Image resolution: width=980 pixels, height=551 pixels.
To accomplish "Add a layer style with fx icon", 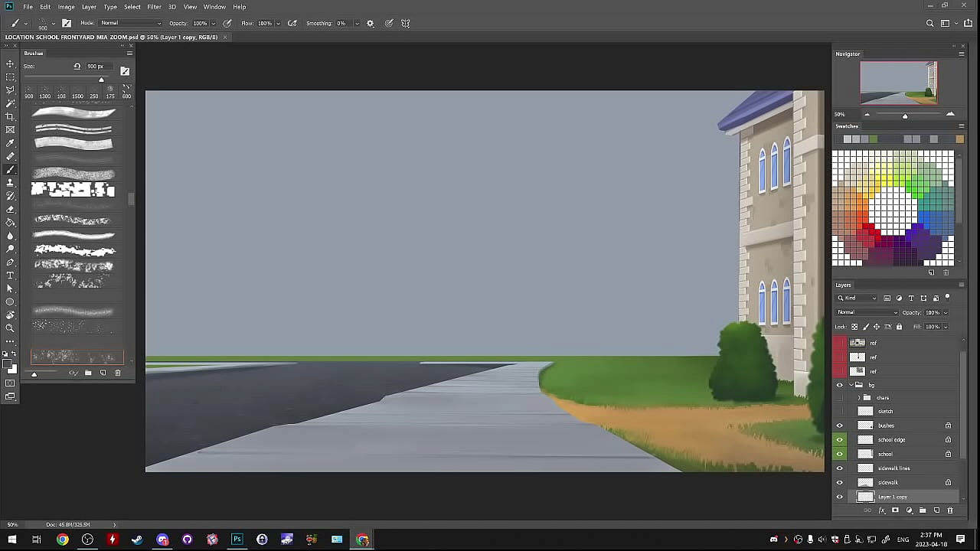I will point(881,510).
